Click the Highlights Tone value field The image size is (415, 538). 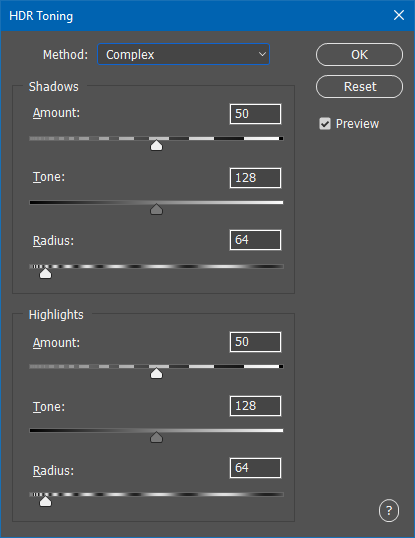(x=255, y=406)
